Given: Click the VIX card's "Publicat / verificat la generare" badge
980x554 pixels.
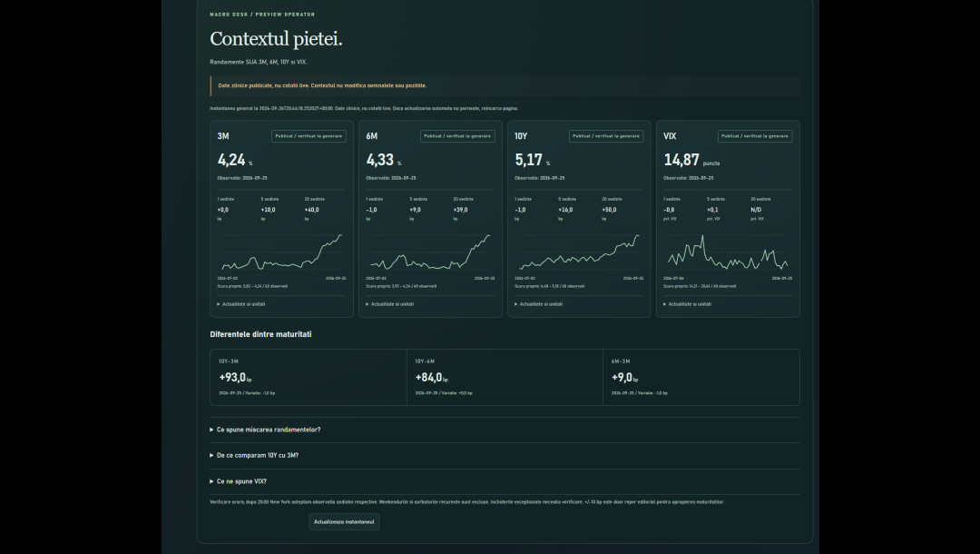Looking at the screenshot, I should 755,136.
